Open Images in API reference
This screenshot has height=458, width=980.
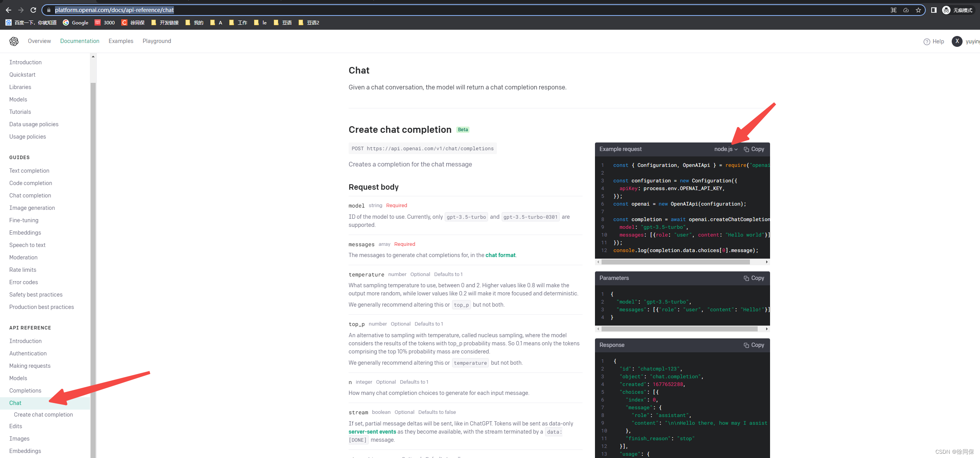coord(19,439)
